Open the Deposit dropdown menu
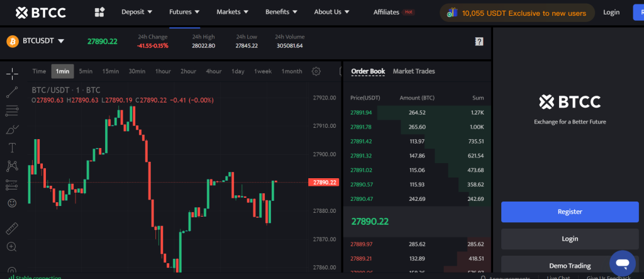The height and width of the screenshot is (279, 644). tap(136, 12)
